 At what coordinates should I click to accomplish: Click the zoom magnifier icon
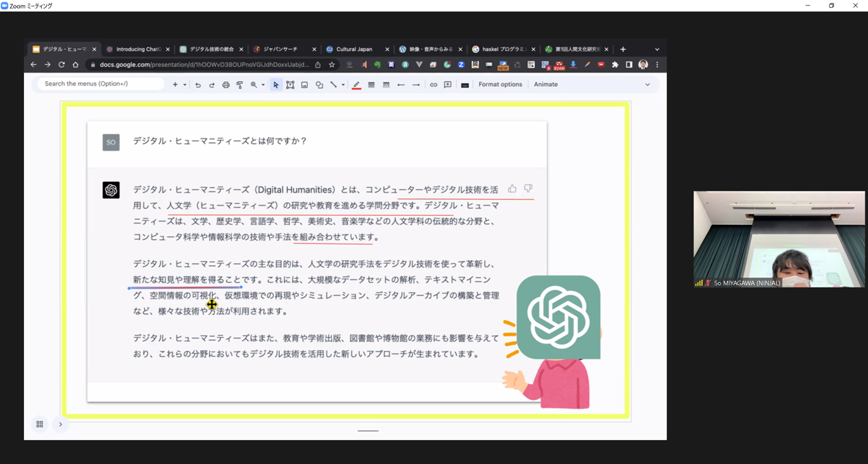point(253,85)
